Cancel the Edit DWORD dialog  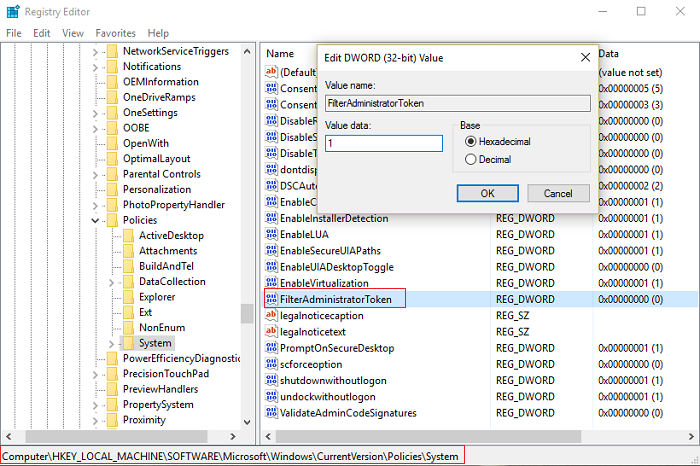point(551,193)
